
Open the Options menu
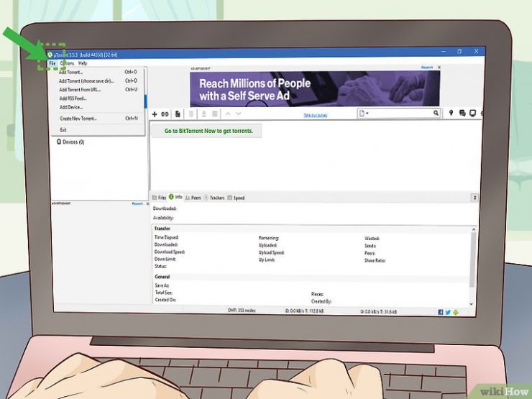[67, 63]
